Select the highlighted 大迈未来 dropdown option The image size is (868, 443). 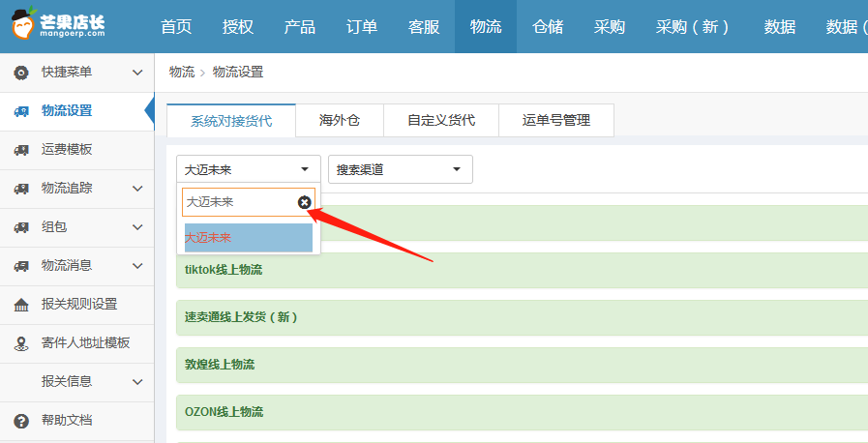point(248,237)
